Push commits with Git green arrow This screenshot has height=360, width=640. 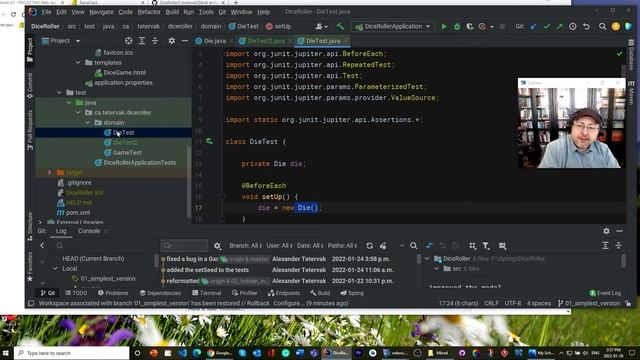point(559,27)
